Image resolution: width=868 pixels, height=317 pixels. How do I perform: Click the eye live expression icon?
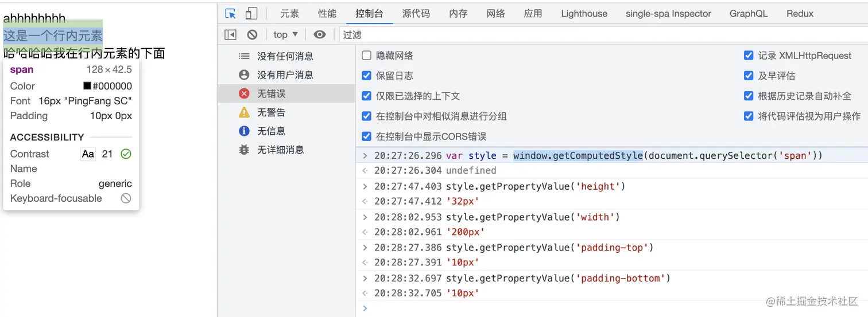[x=320, y=34]
